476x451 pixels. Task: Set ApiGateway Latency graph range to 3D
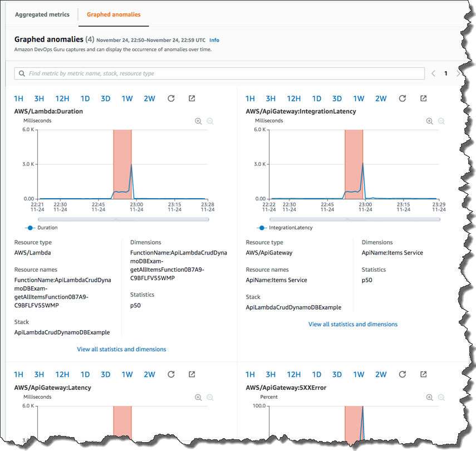click(x=105, y=375)
